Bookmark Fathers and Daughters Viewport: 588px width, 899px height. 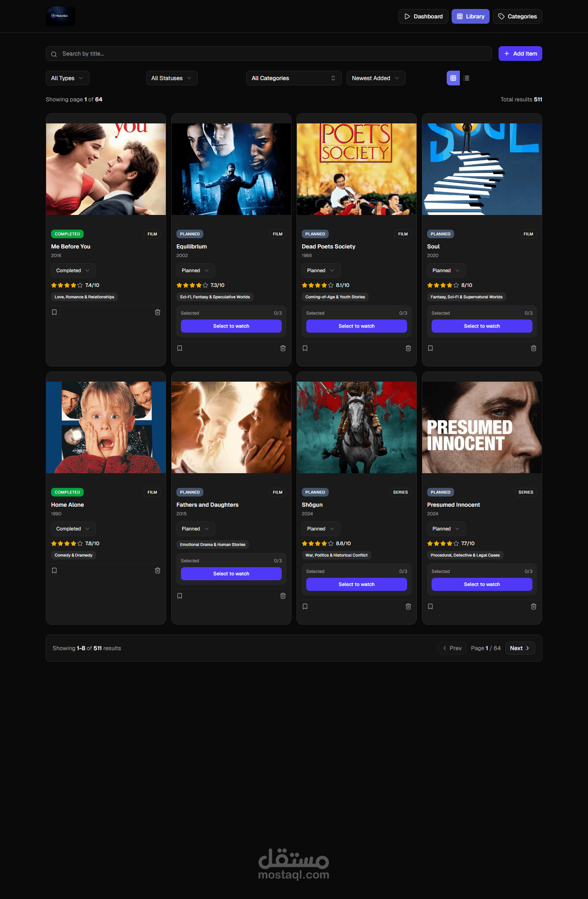pos(180,596)
